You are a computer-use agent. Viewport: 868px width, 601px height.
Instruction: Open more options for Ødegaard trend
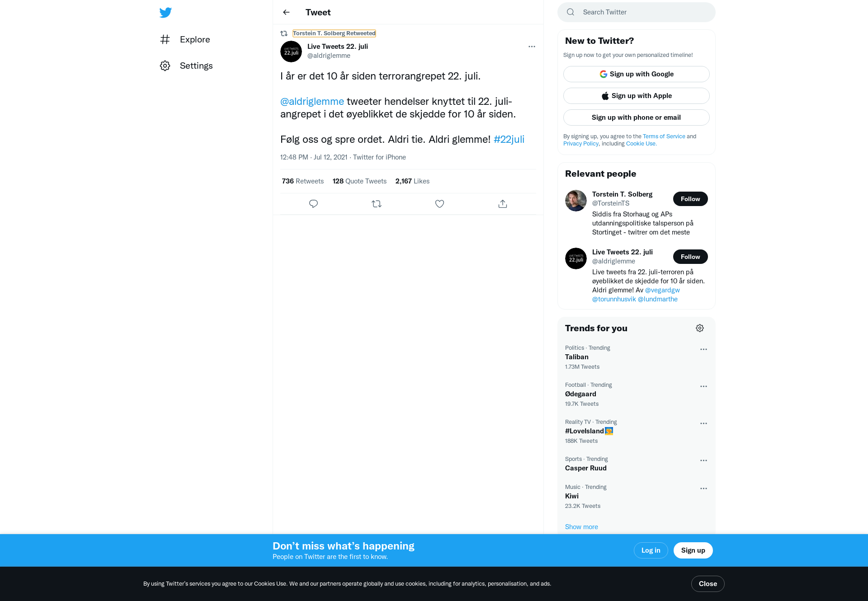pos(703,386)
